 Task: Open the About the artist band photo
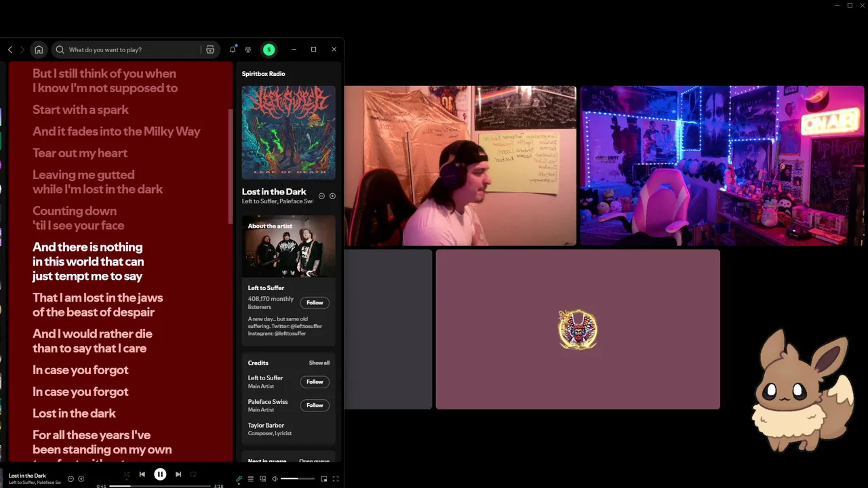pos(288,247)
